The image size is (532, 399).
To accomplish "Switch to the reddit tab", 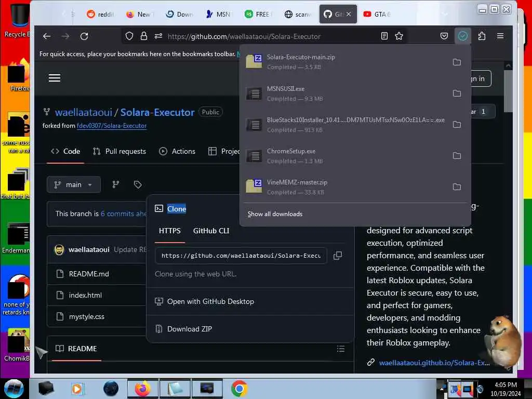I will tap(100, 14).
